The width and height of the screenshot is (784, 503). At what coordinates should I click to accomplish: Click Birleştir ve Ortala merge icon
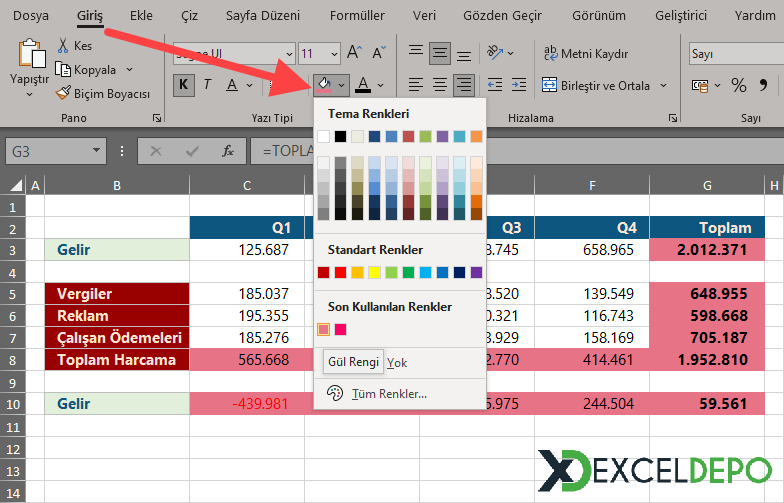[x=549, y=86]
